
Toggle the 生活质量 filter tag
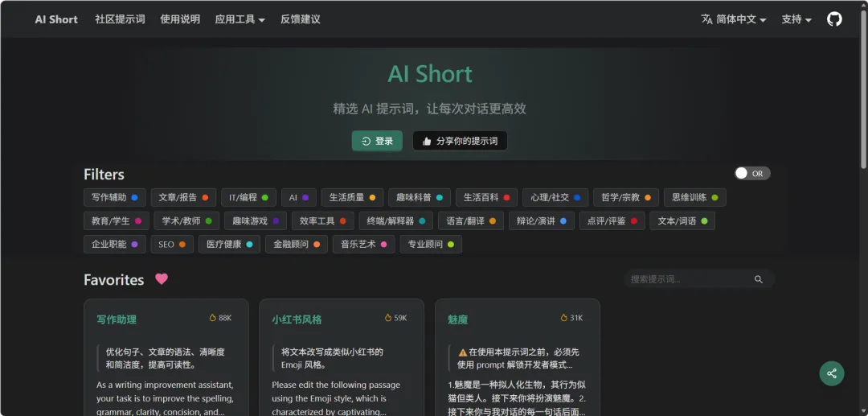coord(352,197)
